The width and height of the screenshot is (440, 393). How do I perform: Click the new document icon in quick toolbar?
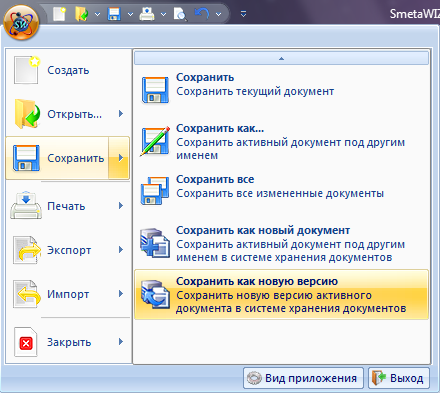coord(59,14)
